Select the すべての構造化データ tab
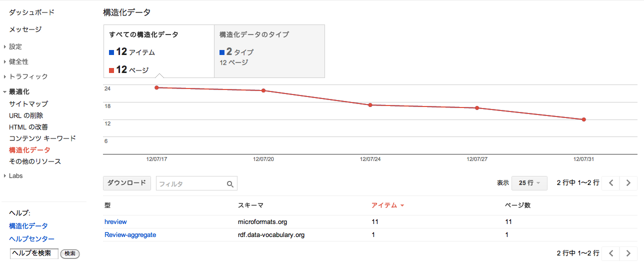The height and width of the screenshot is (267, 644). pyautogui.click(x=159, y=51)
